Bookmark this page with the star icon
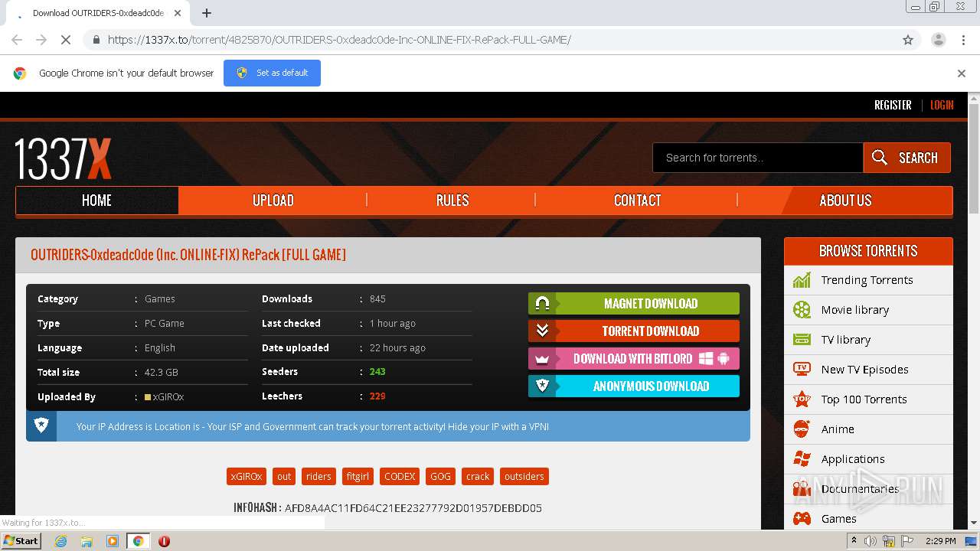Image resolution: width=980 pixels, height=551 pixels. pyautogui.click(x=908, y=40)
